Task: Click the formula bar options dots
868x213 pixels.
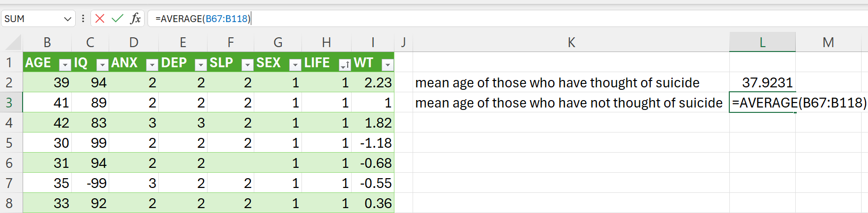Action: tap(83, 19)
